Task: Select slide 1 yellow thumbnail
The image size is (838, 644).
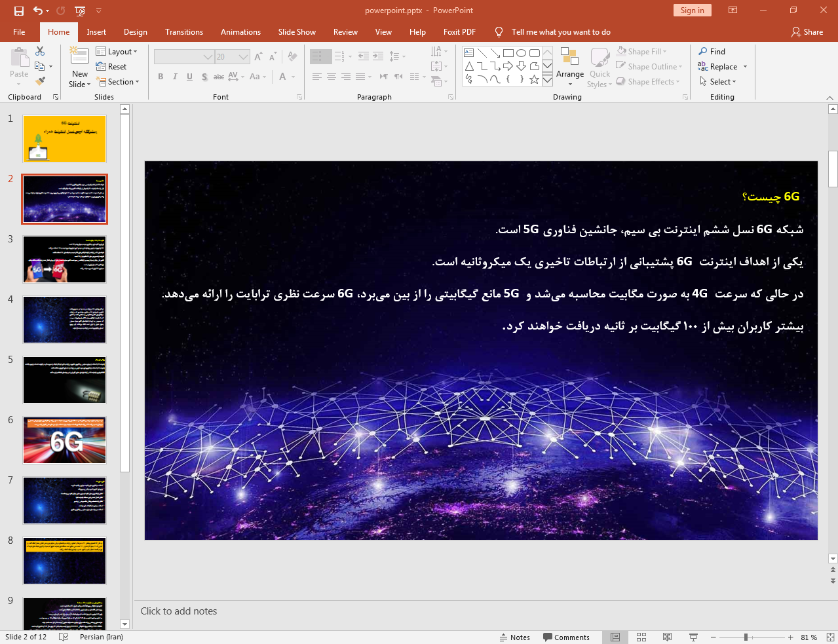Action: (64, 139)
